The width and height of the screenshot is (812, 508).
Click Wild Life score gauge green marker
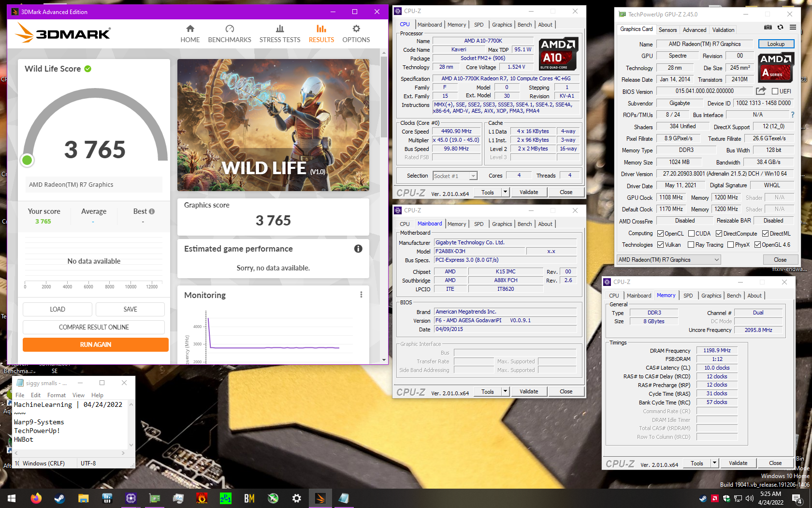27,160
